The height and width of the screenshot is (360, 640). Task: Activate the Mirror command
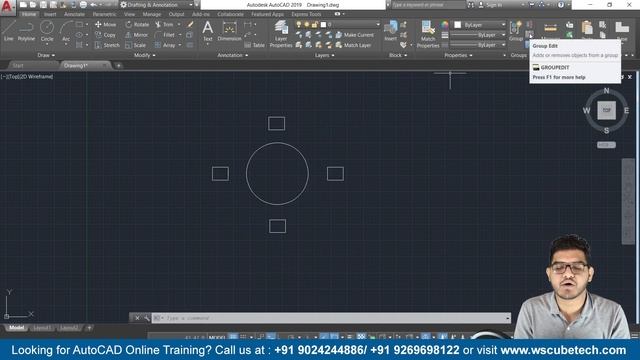[x=137, y=35]
